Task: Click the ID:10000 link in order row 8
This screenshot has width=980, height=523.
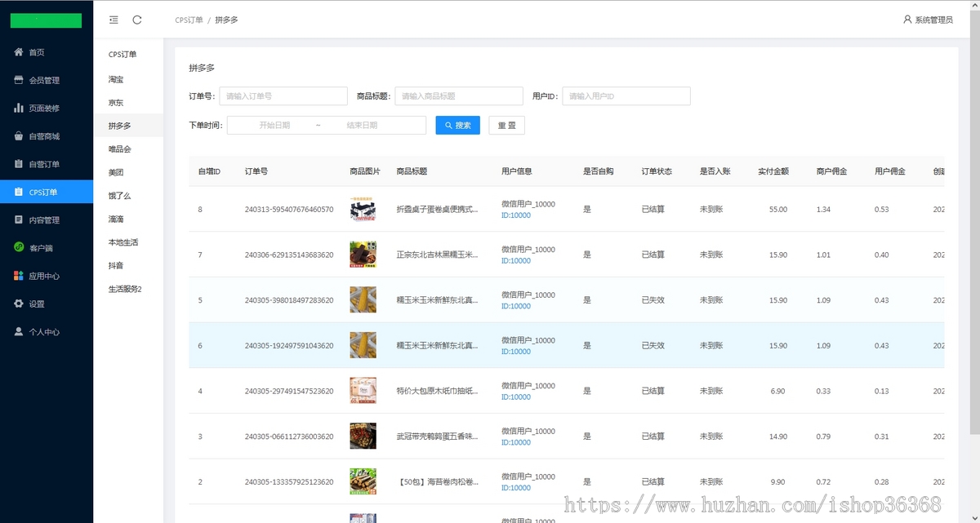Action: 516,215
